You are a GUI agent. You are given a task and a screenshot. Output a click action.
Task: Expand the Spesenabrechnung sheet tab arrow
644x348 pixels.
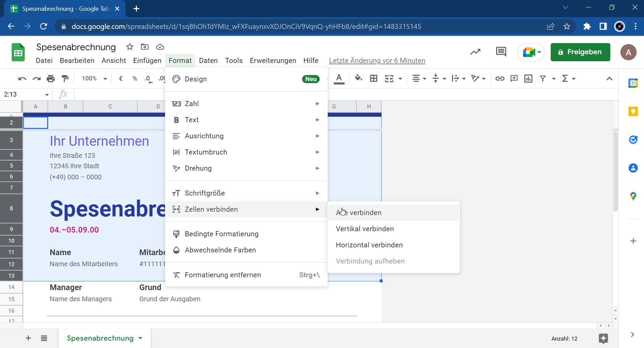[x=140, y=338]
